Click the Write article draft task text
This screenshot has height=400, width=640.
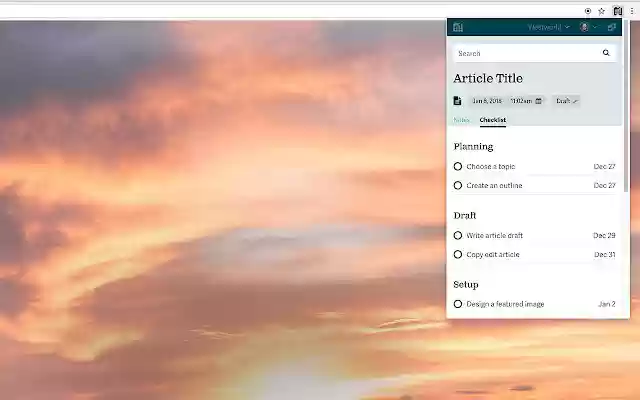tap(495, 236)
